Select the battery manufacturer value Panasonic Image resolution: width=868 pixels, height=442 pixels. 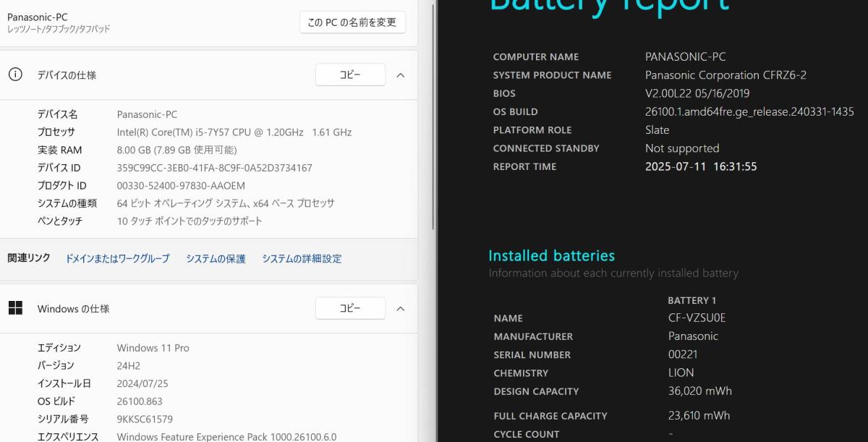coord(693,336)
